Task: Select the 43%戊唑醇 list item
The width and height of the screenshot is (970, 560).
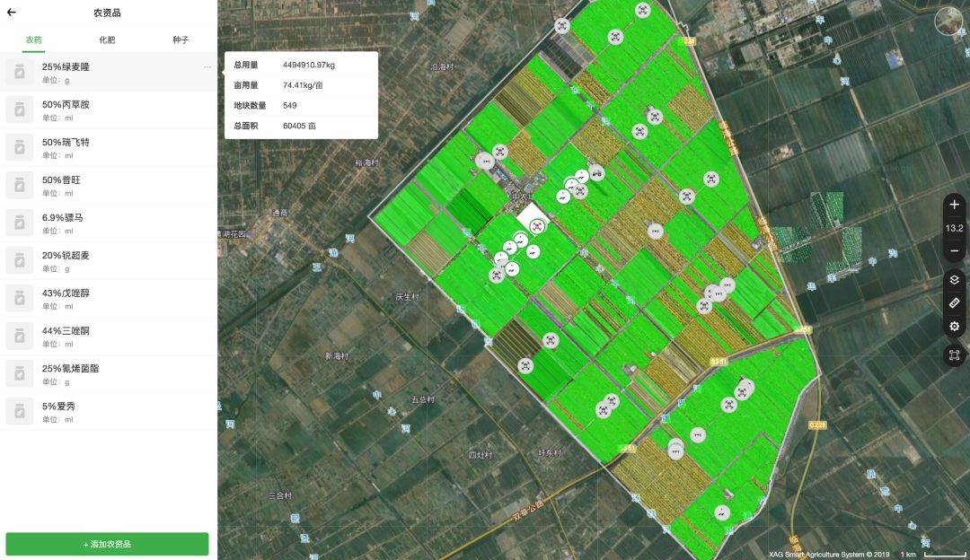Action: 108,298
